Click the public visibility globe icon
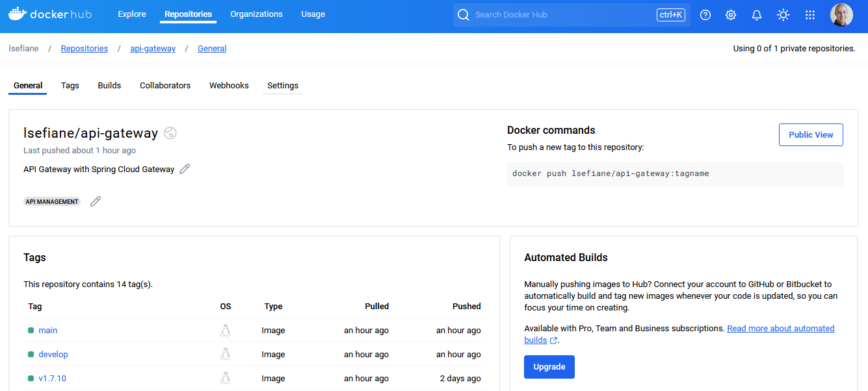The height and width of the screenshot is (391, 868). pos(170,133)
